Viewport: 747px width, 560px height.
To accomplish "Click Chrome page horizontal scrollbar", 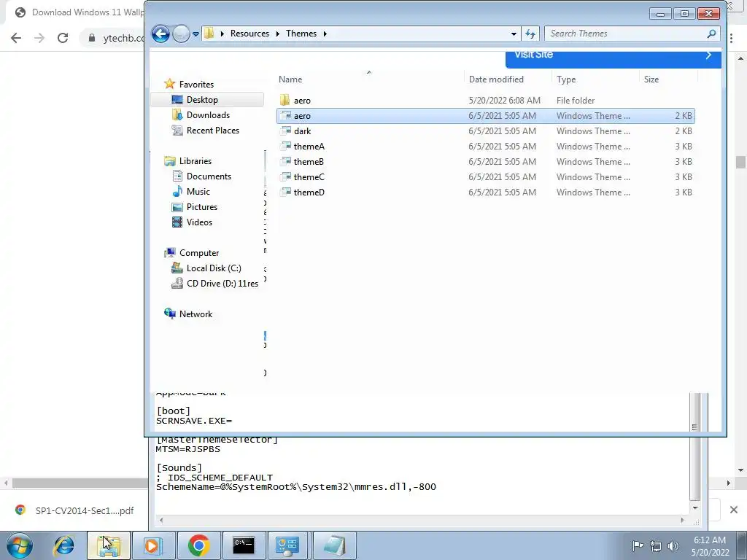I will (79, 483).
